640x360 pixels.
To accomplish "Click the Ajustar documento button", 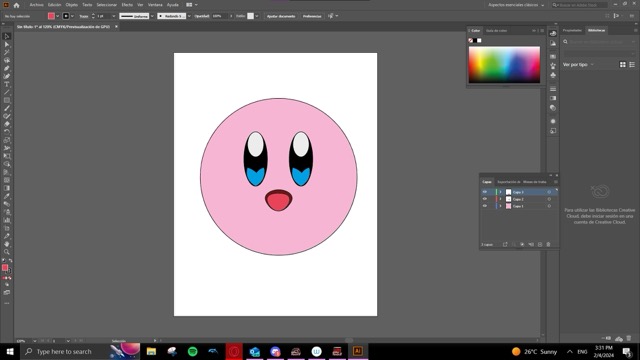I will (281, 16).
